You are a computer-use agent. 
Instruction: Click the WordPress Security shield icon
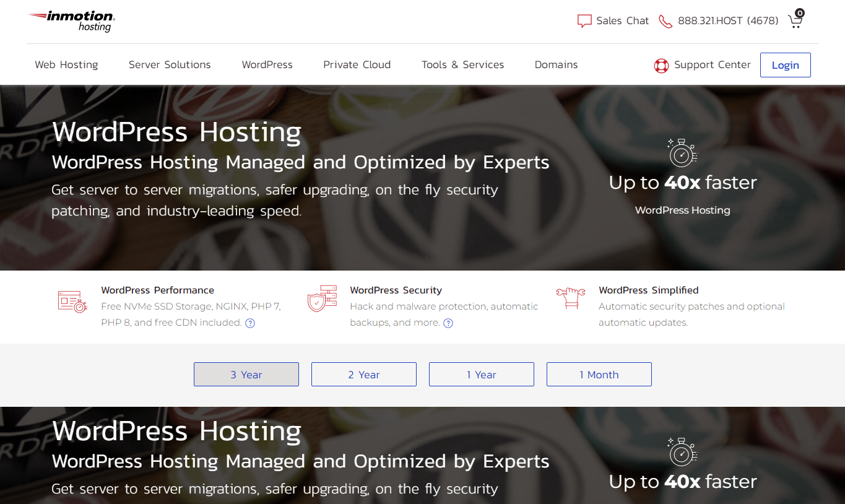[x=322, y=298]
